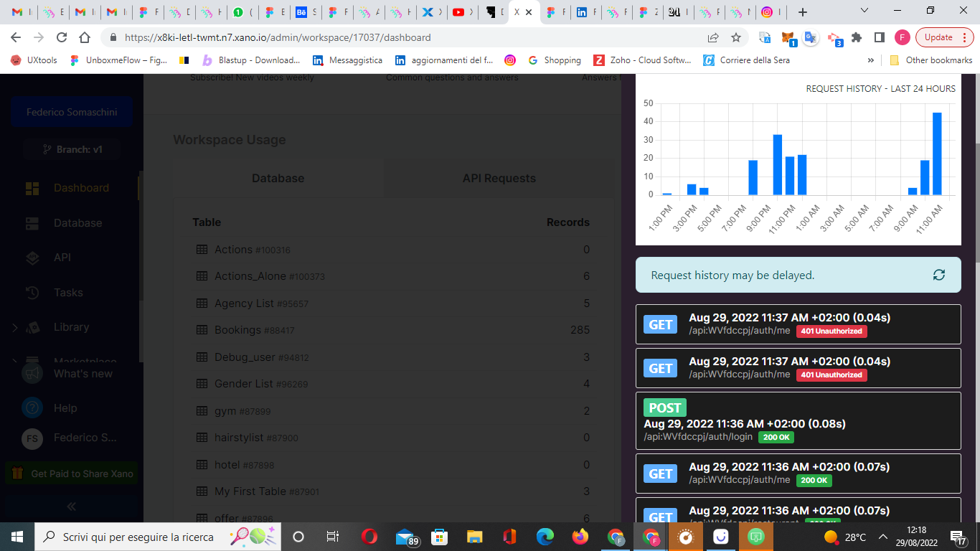The height and width of the screenshot is (551, 980).
Task: Open the Instagram bookmark icon
Action: [x=510, y=60]
